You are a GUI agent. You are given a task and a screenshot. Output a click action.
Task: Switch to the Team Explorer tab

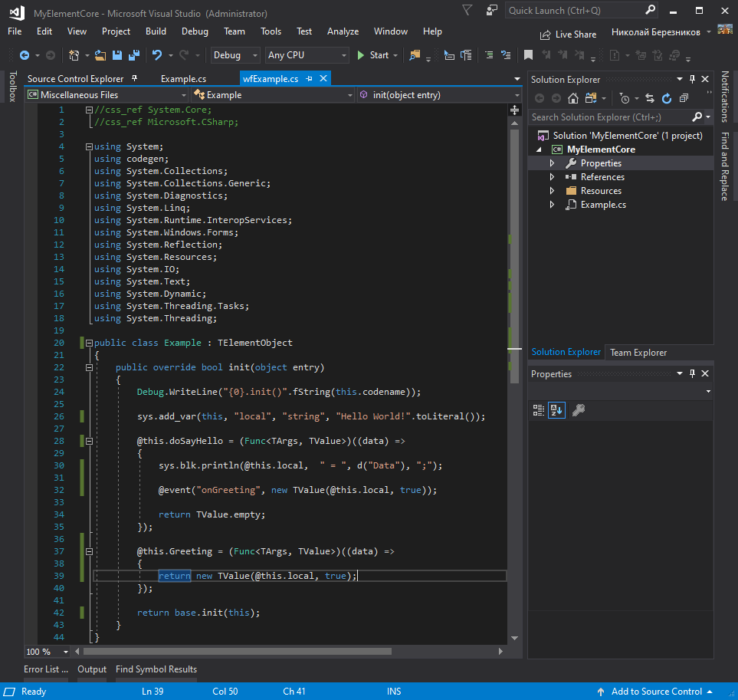point(638,353)
